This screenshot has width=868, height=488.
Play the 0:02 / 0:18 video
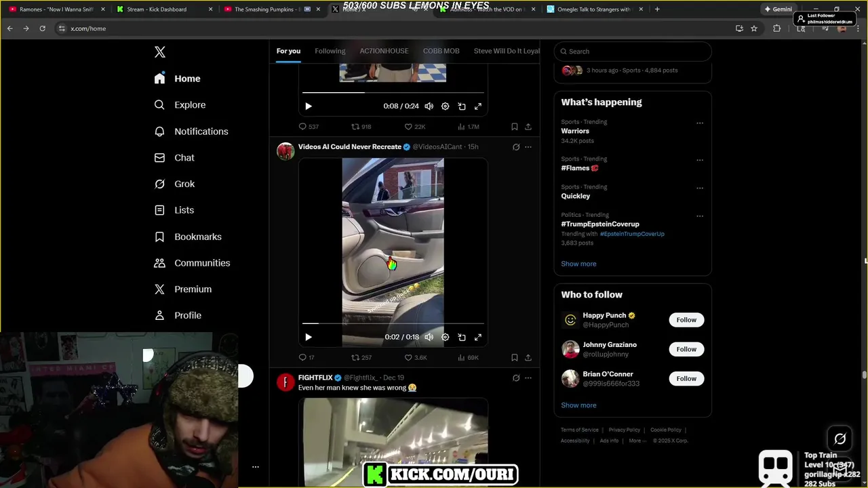pyautogui.click(x=309, y=337)
